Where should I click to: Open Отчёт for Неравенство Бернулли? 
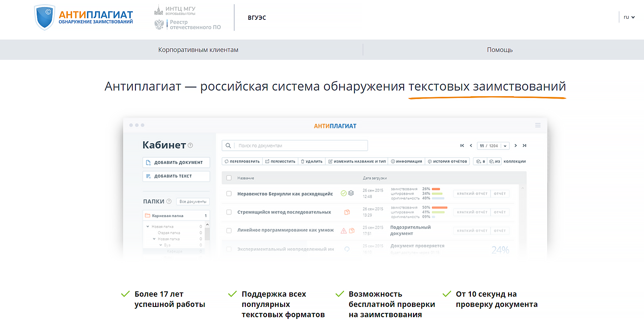(x=500, y=193)
